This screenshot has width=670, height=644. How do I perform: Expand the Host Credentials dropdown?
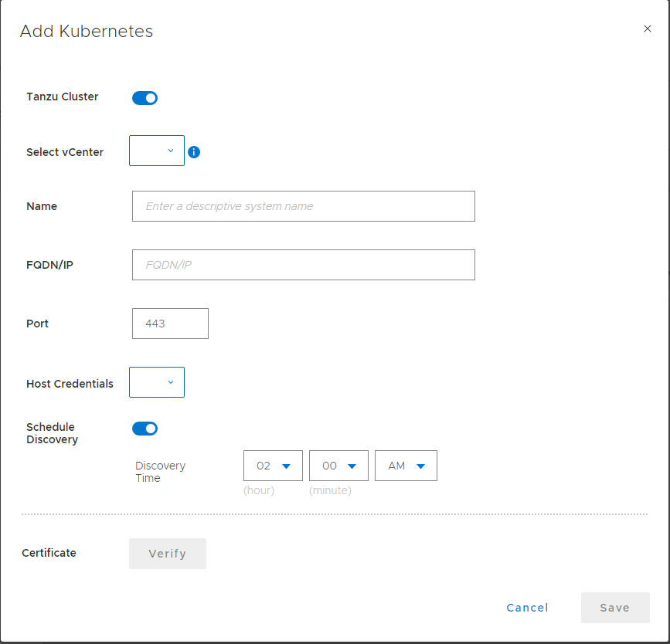coord(157,382)
